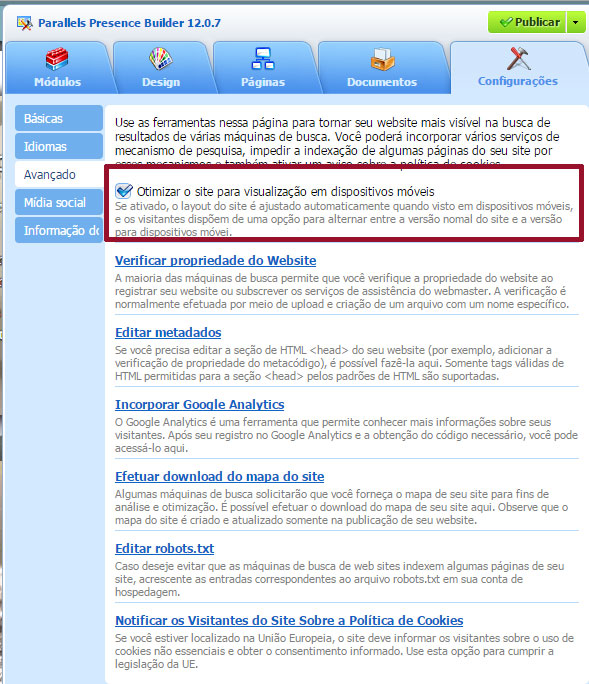589x684 pixels.
Task: Click the Páginas sitemap icon
Action: coord(263,59)
